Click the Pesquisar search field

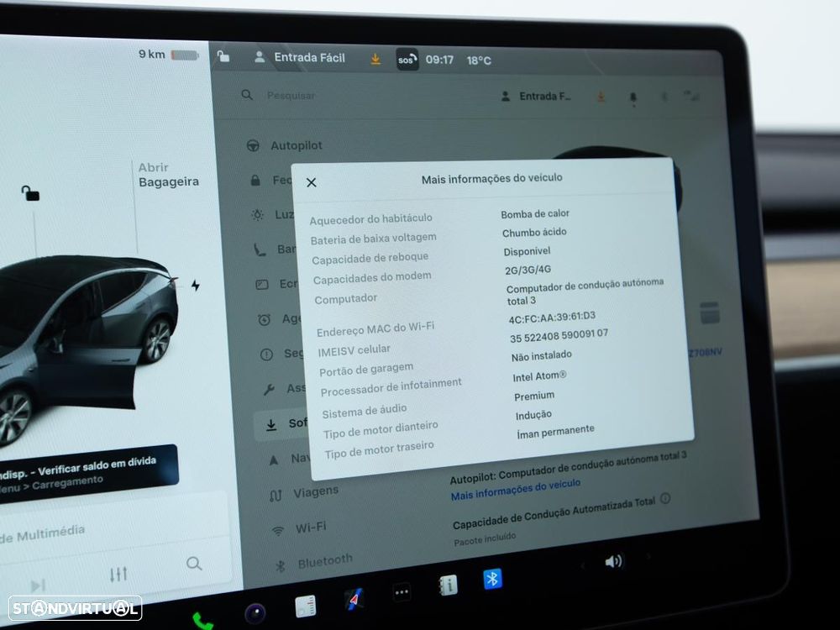tap(291, 96)
